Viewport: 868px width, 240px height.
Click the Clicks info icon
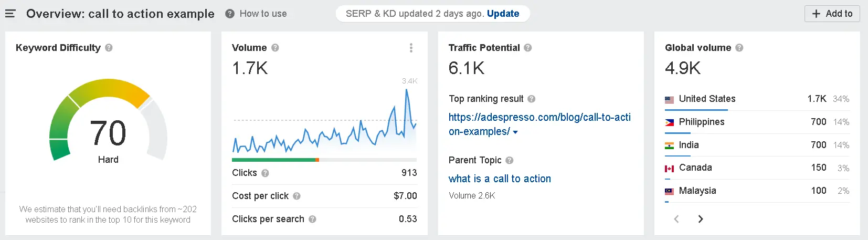(x=265, y=173)
